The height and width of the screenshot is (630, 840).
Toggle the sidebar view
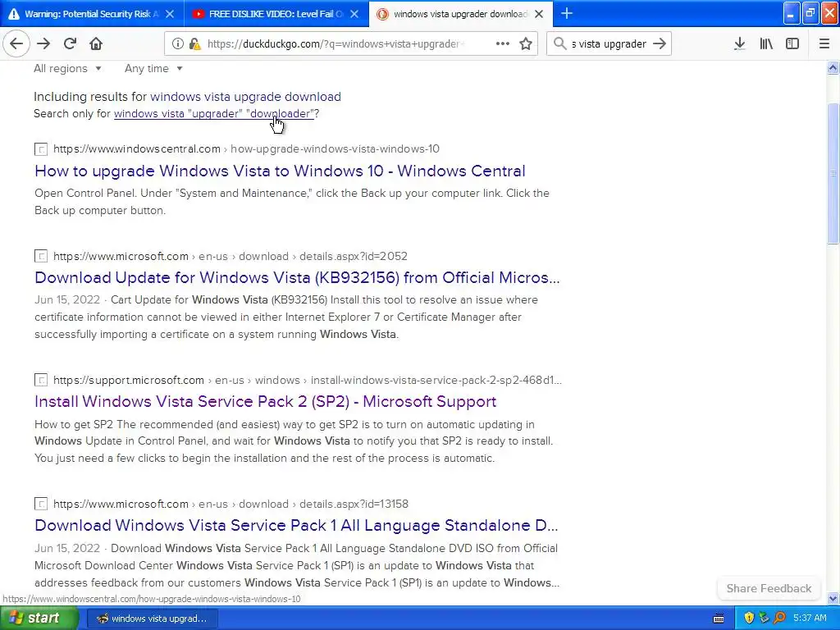(x=792, y=44)
